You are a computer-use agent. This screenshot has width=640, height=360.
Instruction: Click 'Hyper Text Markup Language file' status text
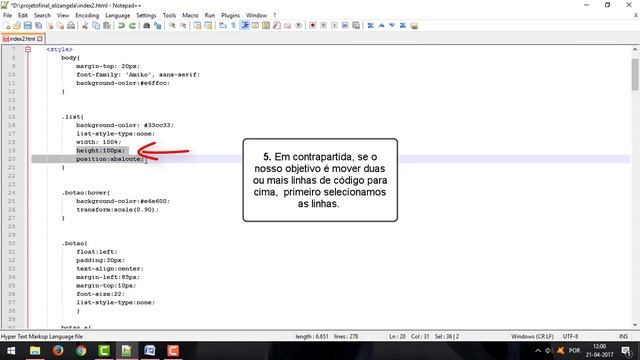[x=42, y=336]
